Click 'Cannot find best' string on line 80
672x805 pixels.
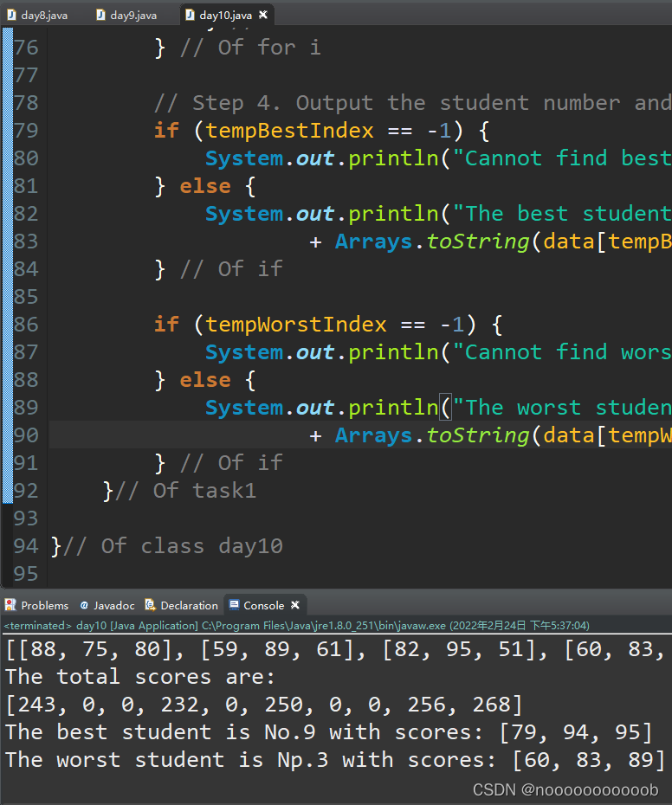[x=561, y=158]
